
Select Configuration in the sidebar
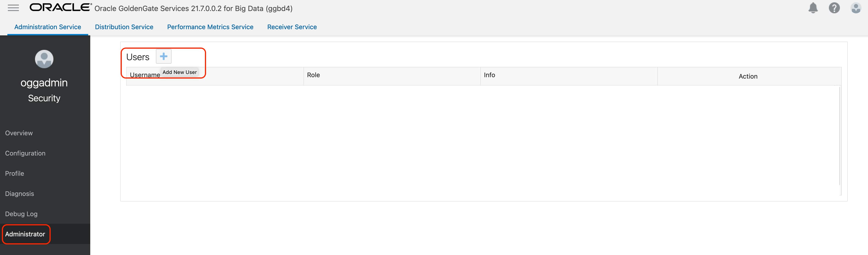coord(25,153)
